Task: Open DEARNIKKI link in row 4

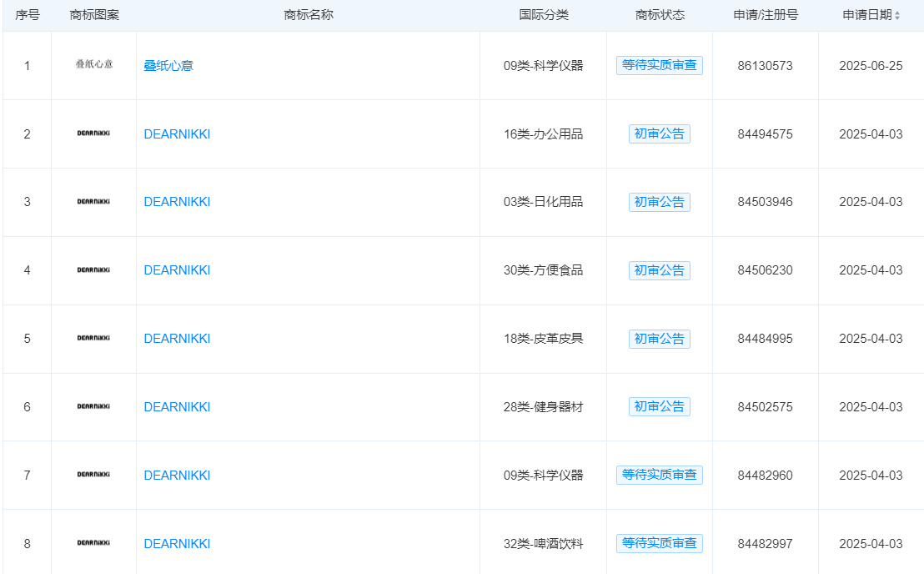Action: coord(177,270)
